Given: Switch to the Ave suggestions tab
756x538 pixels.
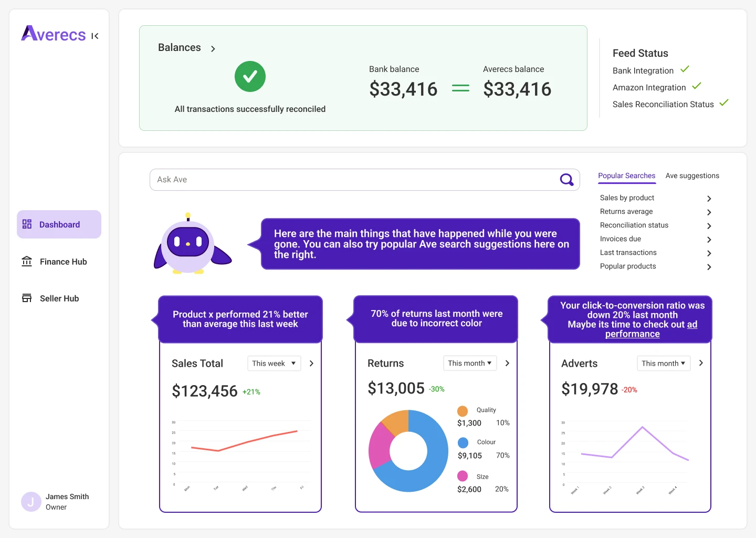Looking at the screenshot, I should point(692,176).
